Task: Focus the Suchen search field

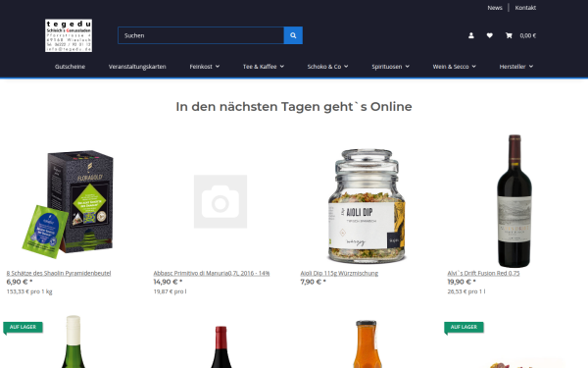Action: pyautogui.click(x=201, y=35)
